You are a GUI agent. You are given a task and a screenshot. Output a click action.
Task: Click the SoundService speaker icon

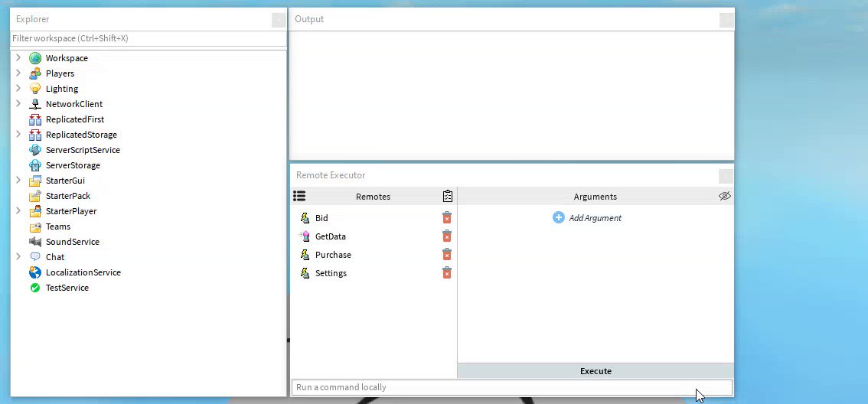click(x=35, y=242)
